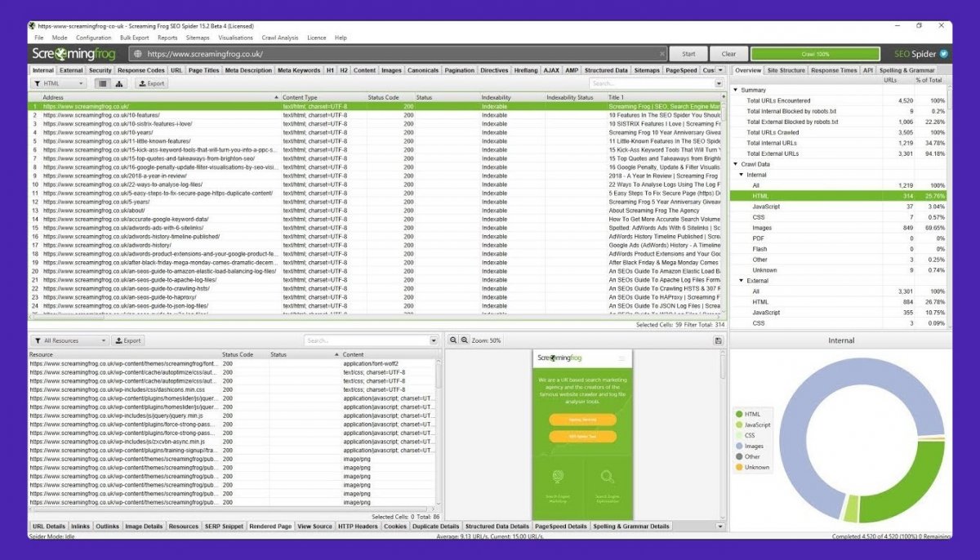This screenshot has width=980, height=560.
Task: Save the rendered page screenshot icon
Action: (x=718, y=340)
